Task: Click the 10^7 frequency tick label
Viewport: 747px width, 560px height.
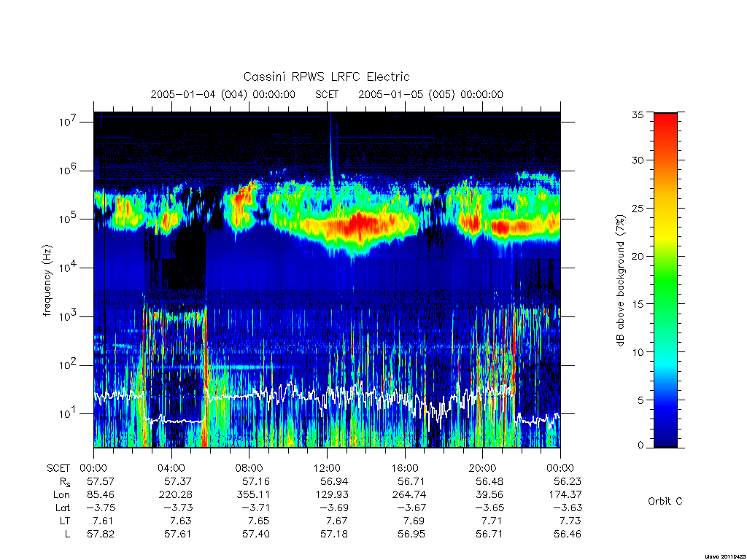Action: 69,122
